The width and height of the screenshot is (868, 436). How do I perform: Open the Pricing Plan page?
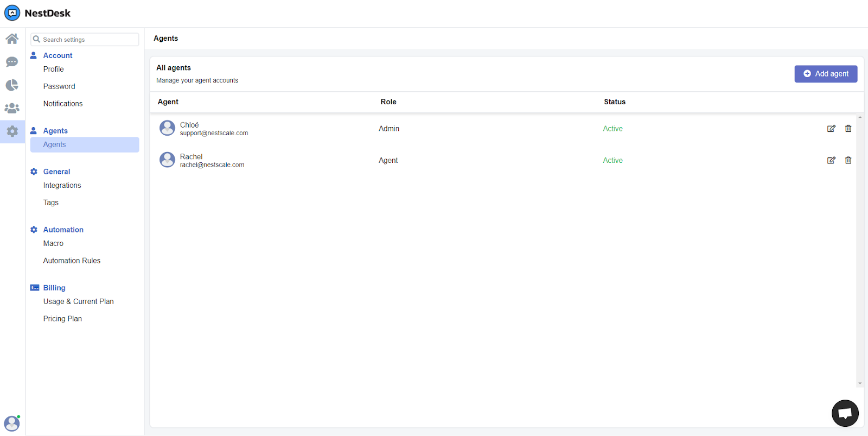tap(62, 319)
